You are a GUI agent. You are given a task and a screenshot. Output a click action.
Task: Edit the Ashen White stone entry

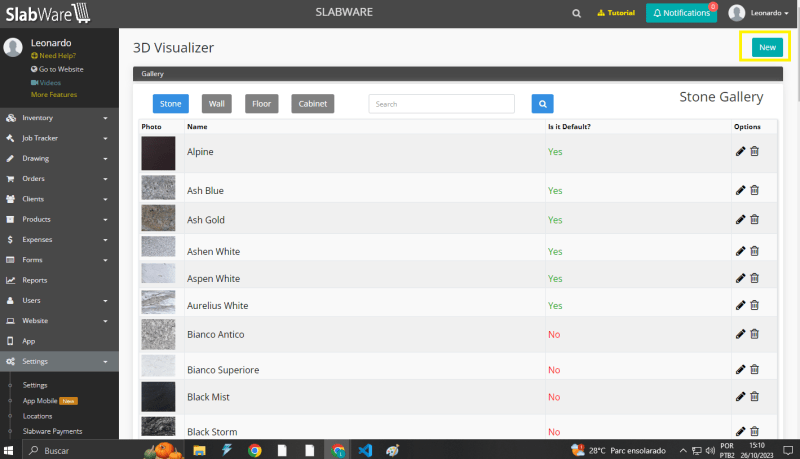point(740,251)
